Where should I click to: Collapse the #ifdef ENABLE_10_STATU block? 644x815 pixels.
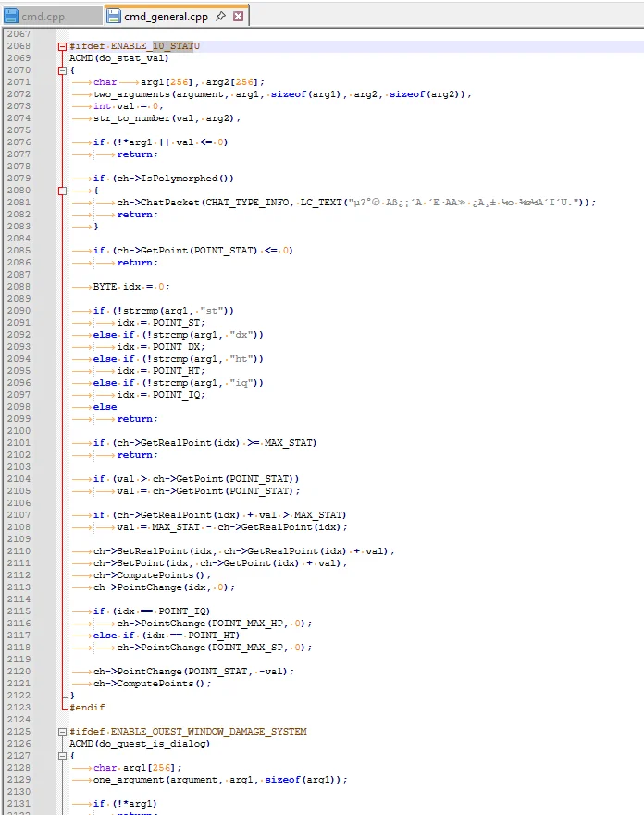(x=62, y=46)
